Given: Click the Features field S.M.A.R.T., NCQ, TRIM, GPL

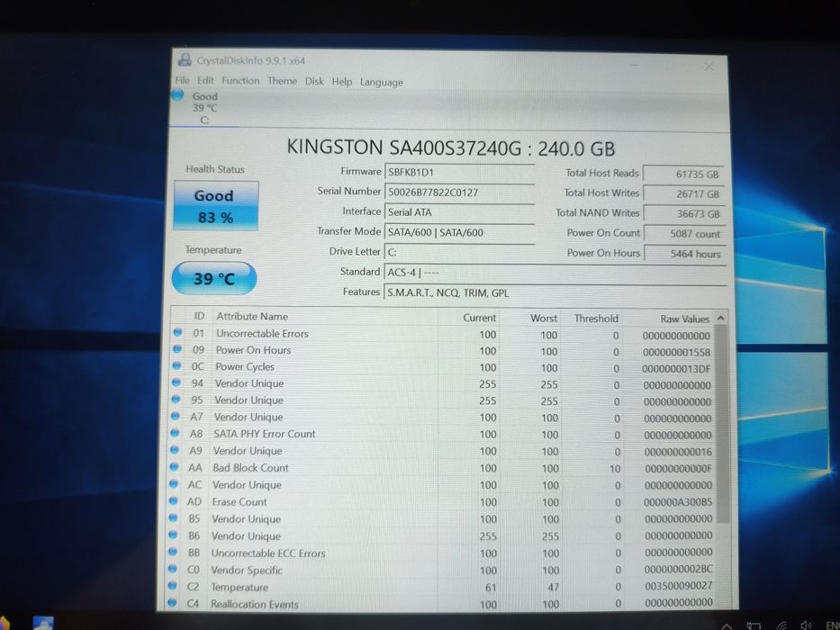Looking at the screenshot, I should 555,293.
